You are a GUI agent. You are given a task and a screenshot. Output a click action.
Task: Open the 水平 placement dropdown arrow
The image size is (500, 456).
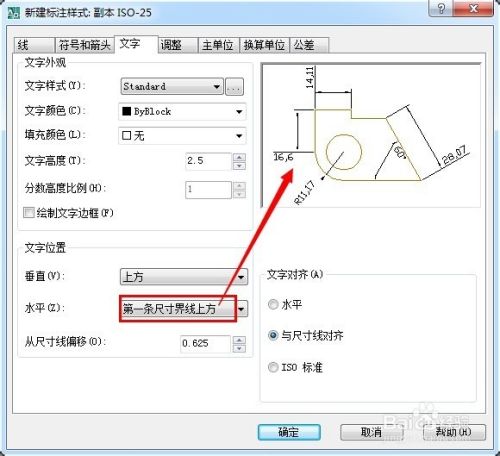242,309
